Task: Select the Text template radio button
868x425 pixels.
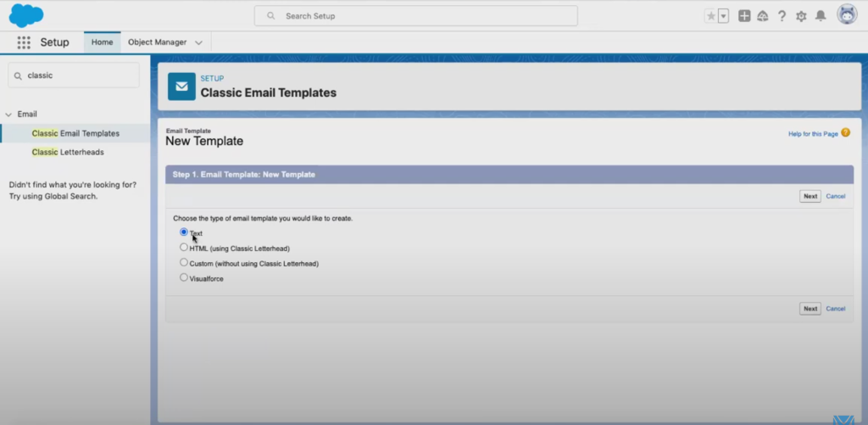Action: [184, 232]
